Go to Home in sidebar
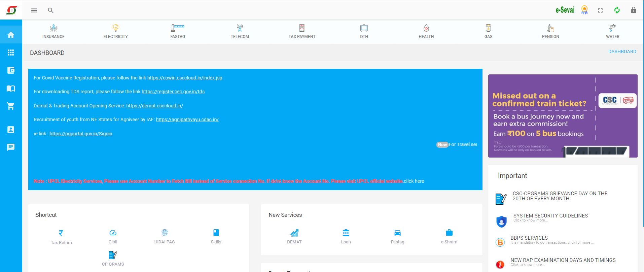Image resolution: width=644 pixels, height=272 pixels. (11, 35)
